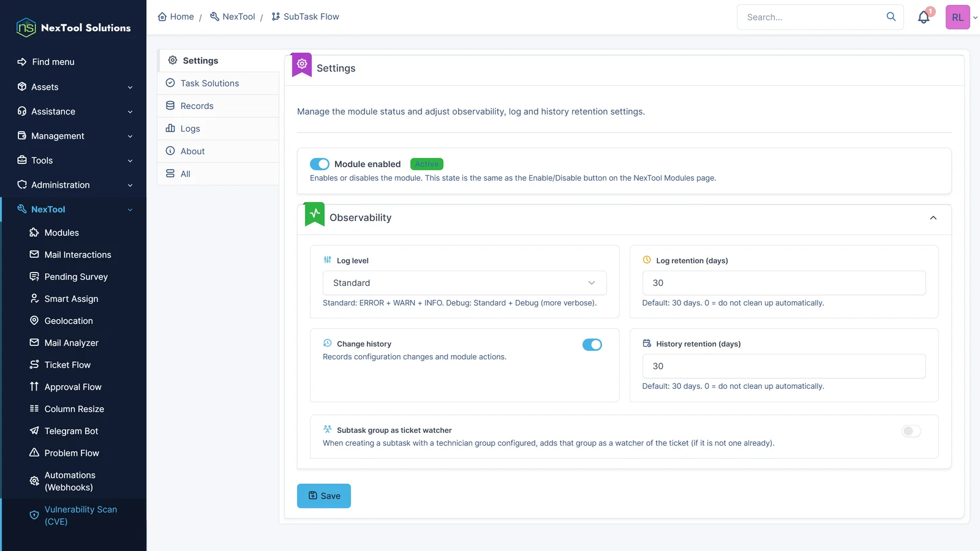This screenshot has height=551, width=980.
Task: Click the search magnifier icon
Action: tap(891, 17)
